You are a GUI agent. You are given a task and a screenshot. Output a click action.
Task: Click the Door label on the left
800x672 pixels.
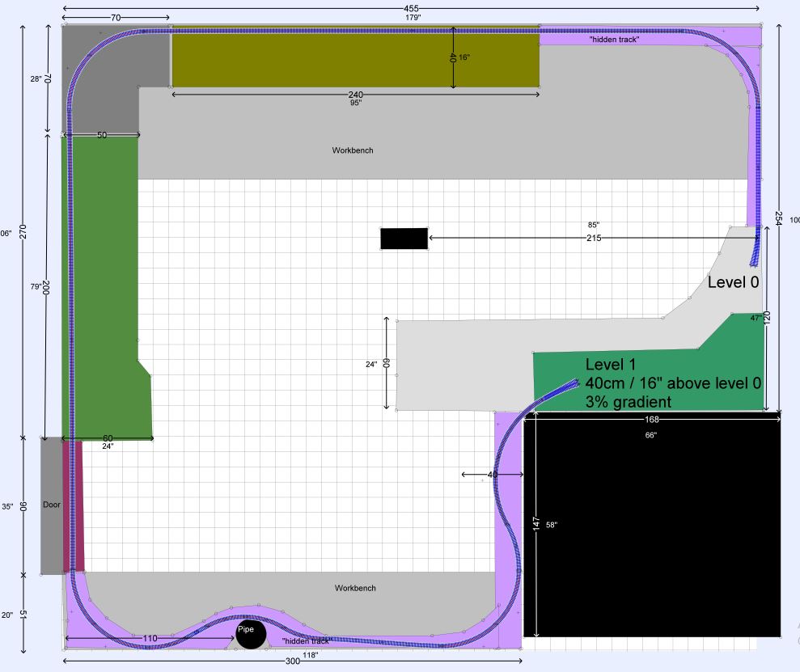click(x=52, y=505)
